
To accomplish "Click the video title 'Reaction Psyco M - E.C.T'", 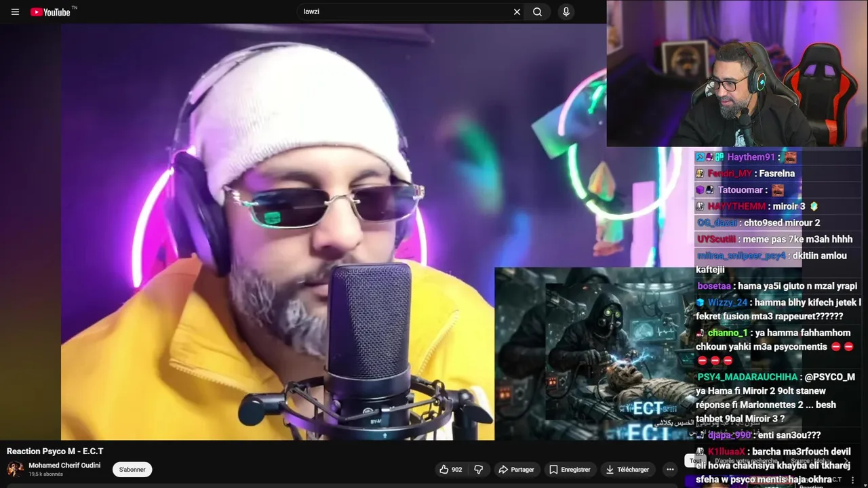I will (55, 451).
